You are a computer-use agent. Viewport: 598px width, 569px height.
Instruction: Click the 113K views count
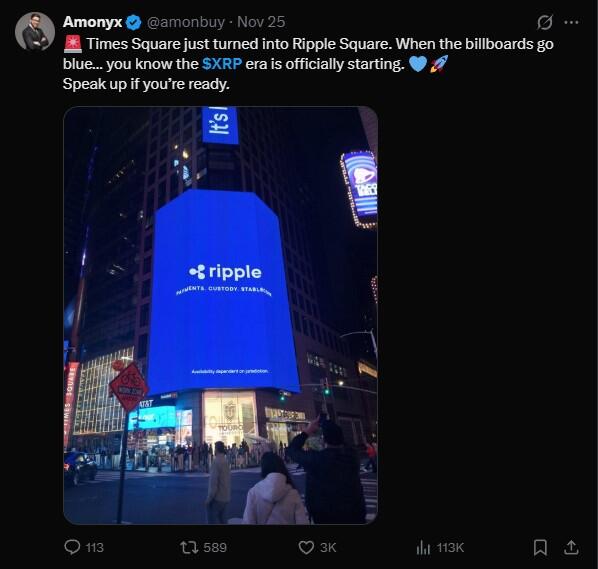point(450,548)
